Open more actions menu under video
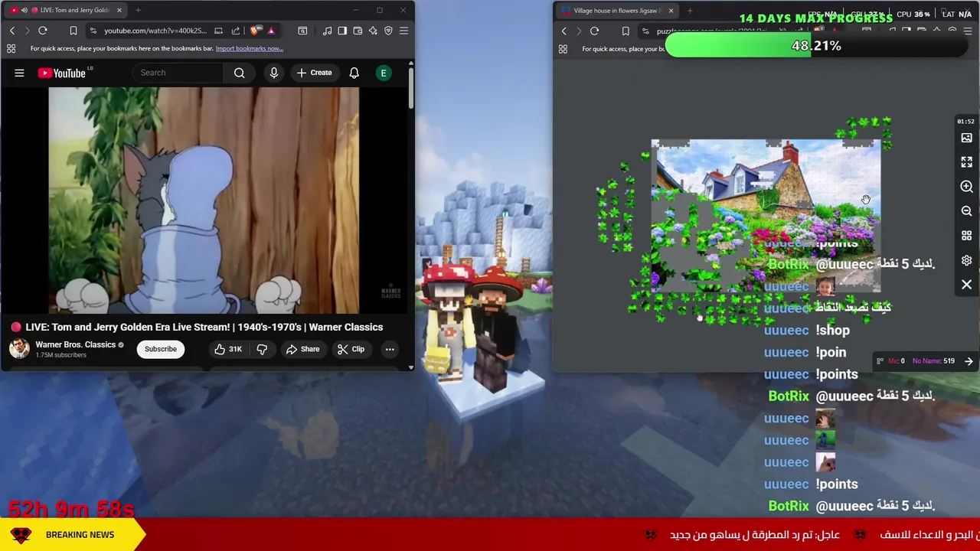Screen dimensions: 980x551 [x=390, y=349]
